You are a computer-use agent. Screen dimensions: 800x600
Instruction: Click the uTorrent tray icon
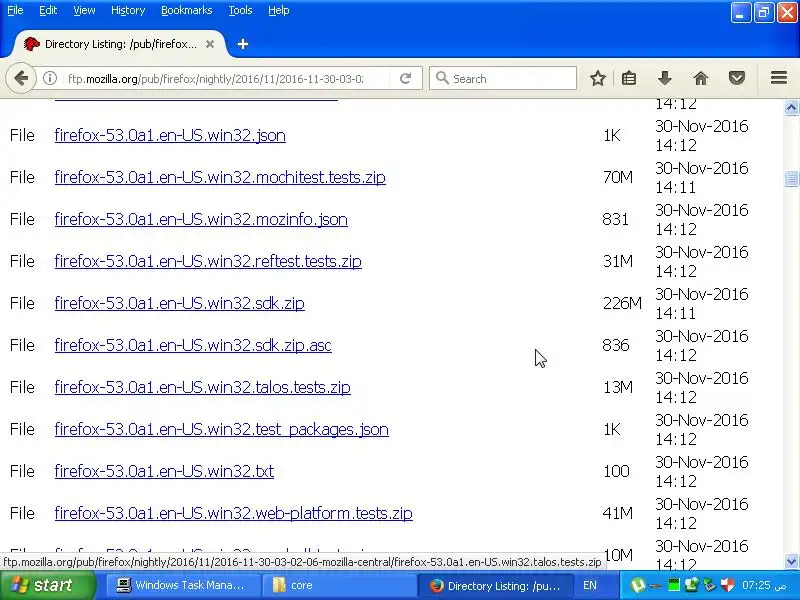tap(637, 585)
